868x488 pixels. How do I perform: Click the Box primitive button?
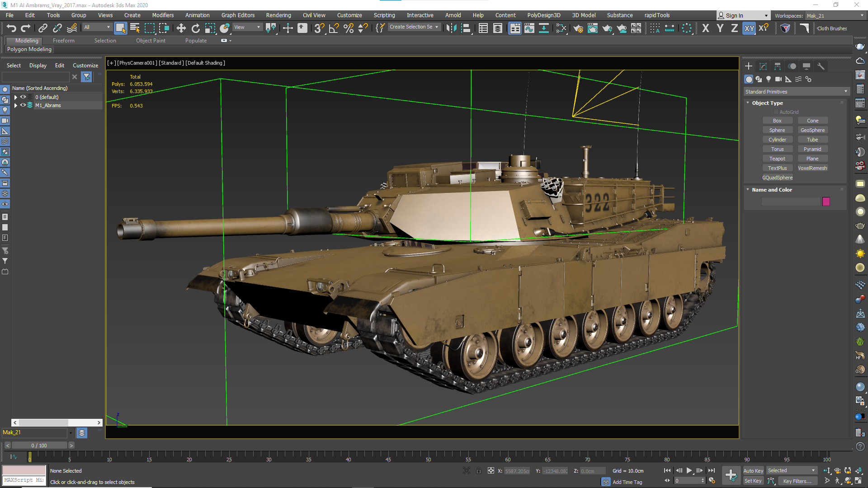click(x=777, y=121)
